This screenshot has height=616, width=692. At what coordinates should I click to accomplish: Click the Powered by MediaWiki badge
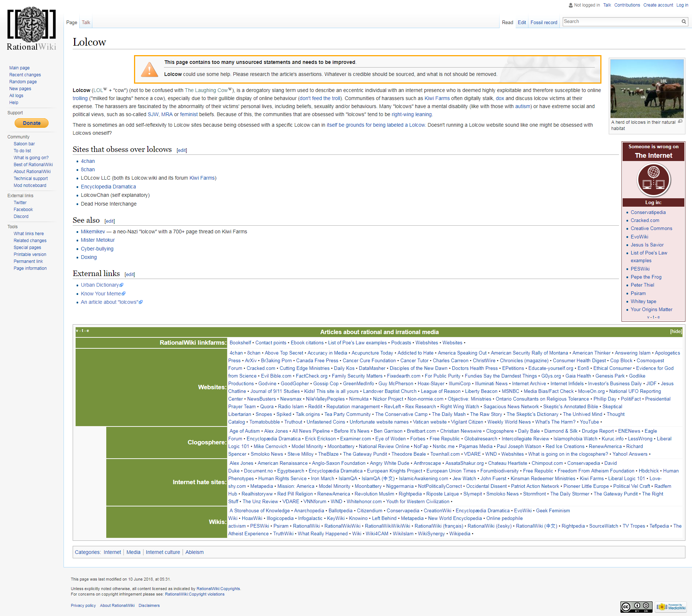coord(671,607)
